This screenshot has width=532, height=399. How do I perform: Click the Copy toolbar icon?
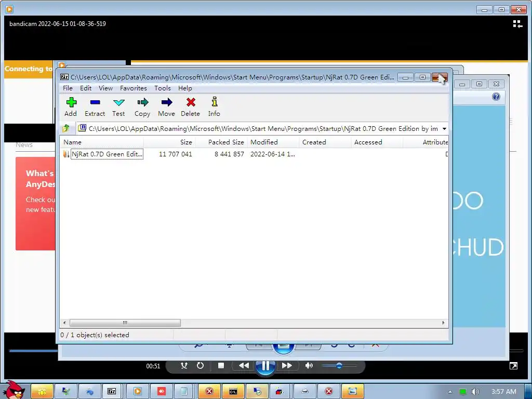[x=142, y=107]
